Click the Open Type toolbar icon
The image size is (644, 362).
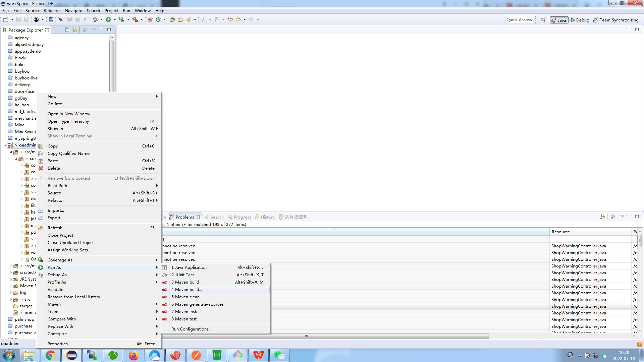(172, 19)
